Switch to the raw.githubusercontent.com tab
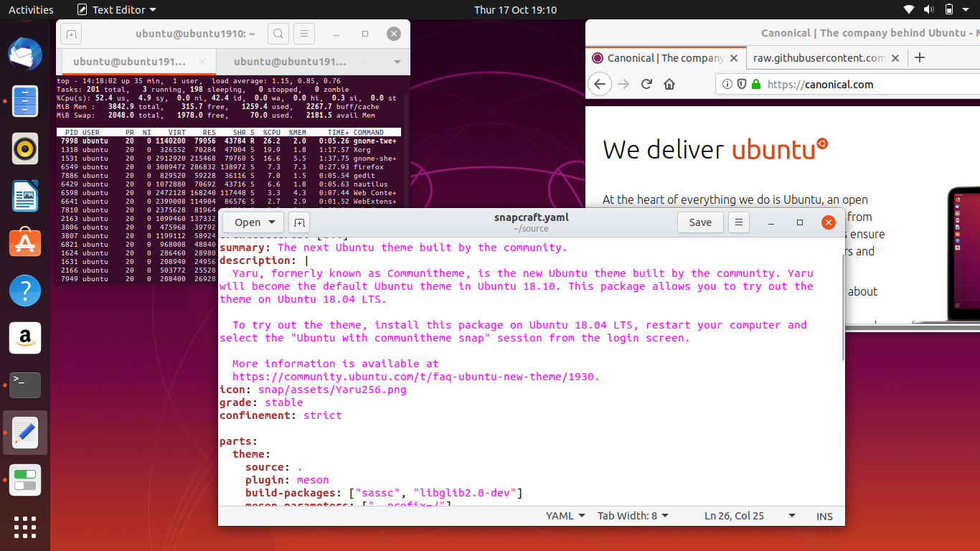 pos(818,57)
